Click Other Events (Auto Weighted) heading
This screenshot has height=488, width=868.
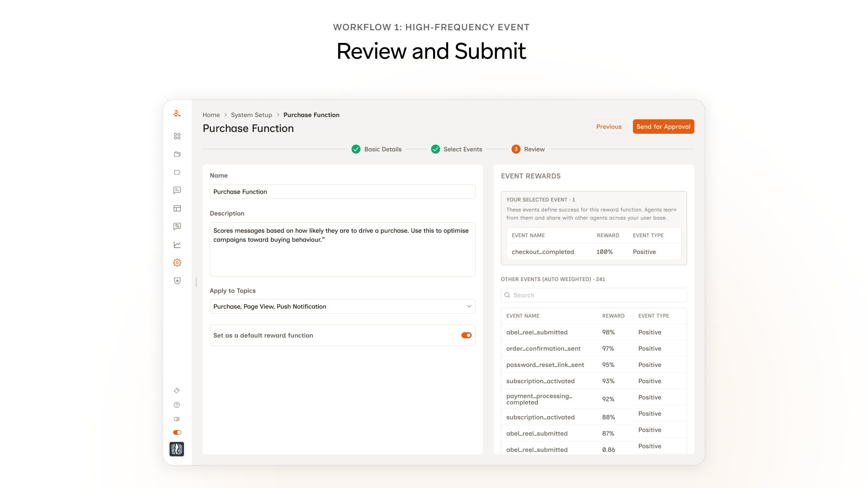[x=553, y=279]
